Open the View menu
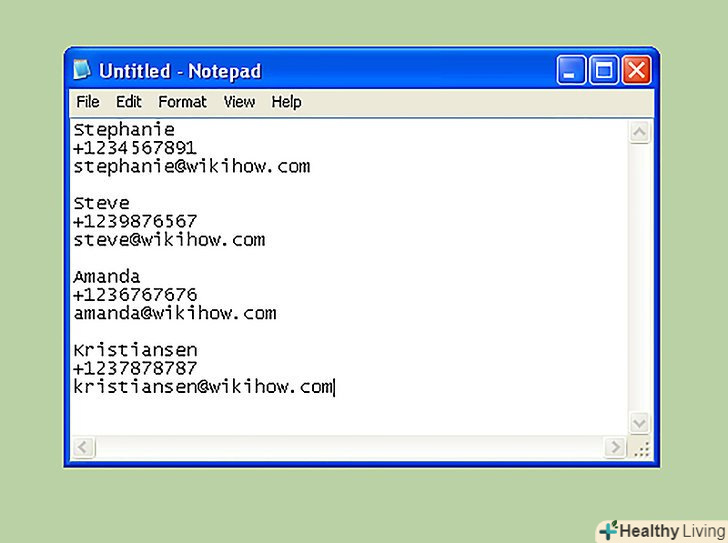This screenshot has width=728, height=543. 239,102
